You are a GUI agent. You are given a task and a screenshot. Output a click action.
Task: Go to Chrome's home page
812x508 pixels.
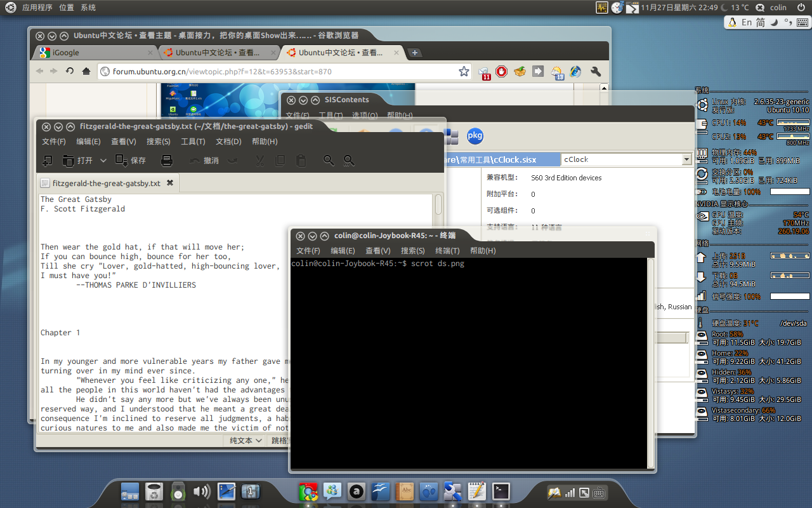[86, 71]
